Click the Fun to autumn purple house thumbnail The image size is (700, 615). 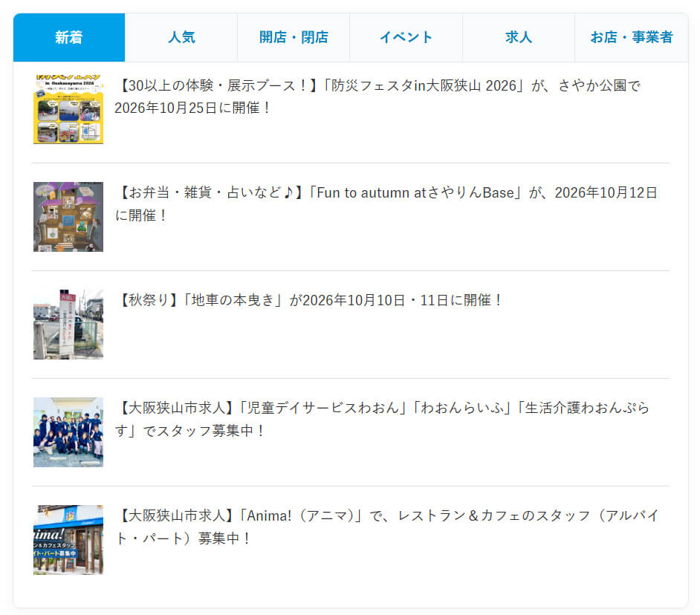[68, 217]
